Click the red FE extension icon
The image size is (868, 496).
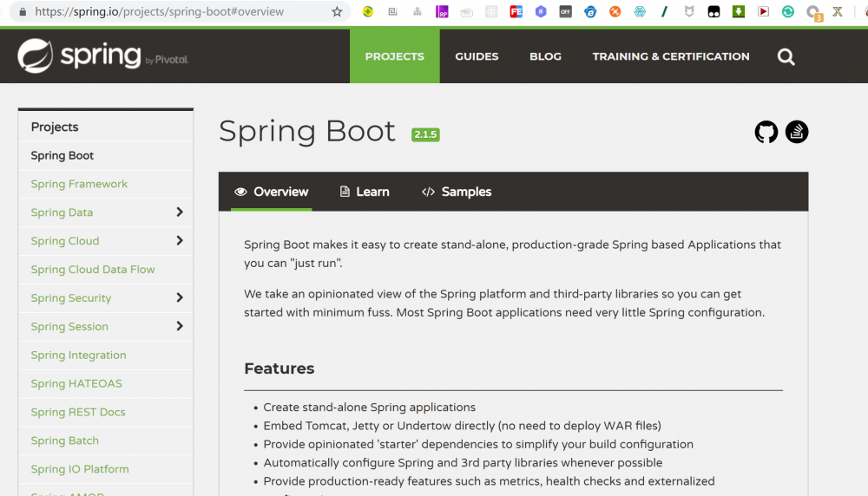tap(516, 12)
